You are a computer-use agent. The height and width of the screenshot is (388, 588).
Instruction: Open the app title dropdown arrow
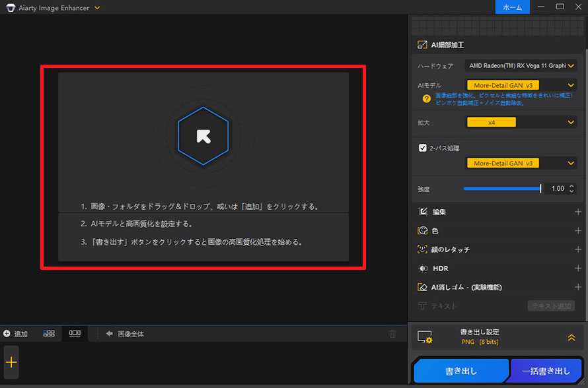click(x=97, y=8)
